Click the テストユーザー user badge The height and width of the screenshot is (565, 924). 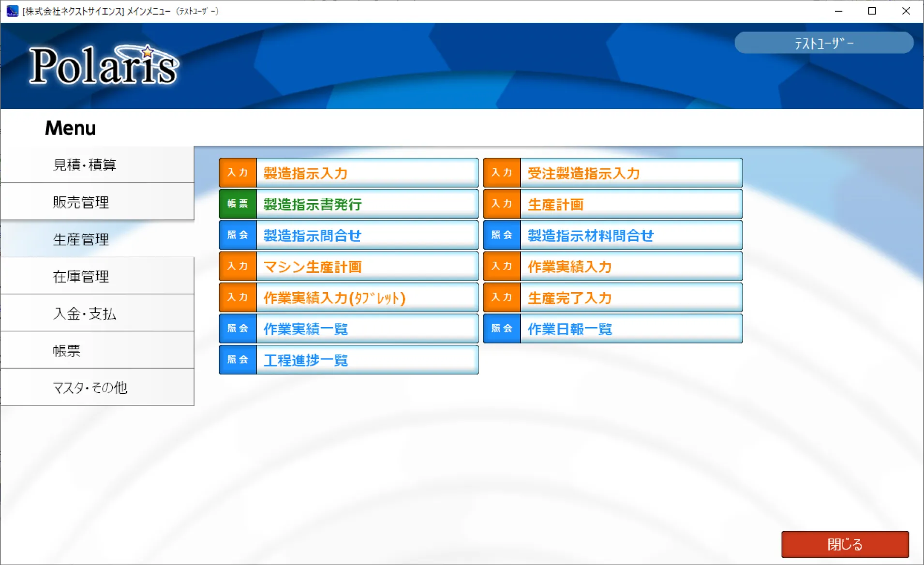point(824,43)
